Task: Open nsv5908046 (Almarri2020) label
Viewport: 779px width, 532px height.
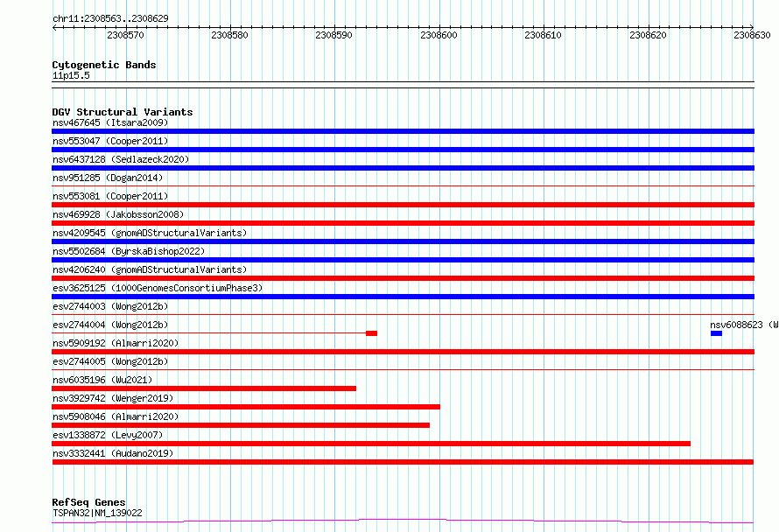Action: (x=116, y=416)
